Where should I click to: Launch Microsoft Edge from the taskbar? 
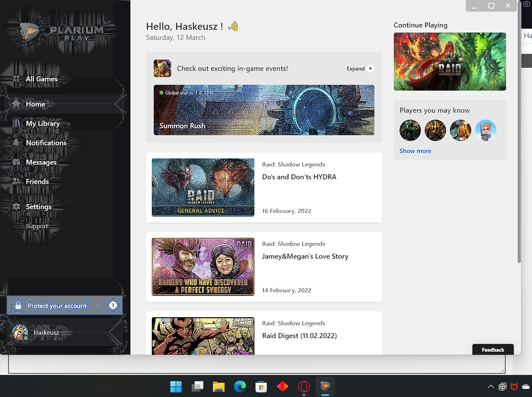(x=240, y=387)
